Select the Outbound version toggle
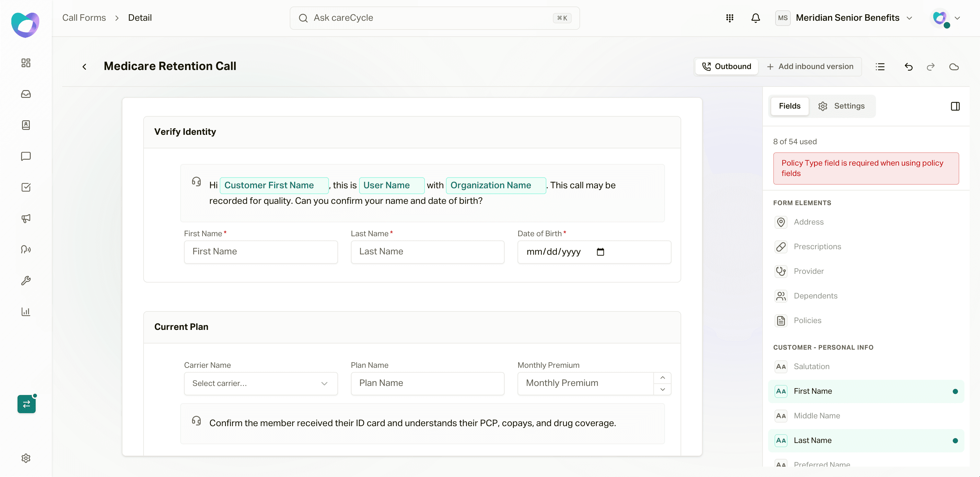The width and height of the screenshot is (980, 477). (x=727, y=66)
